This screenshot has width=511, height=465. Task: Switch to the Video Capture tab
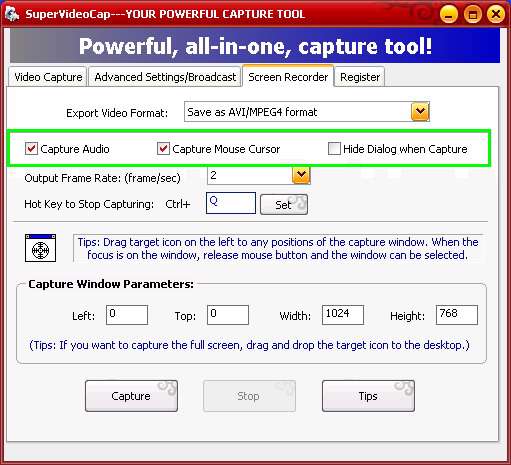point(48,77)
